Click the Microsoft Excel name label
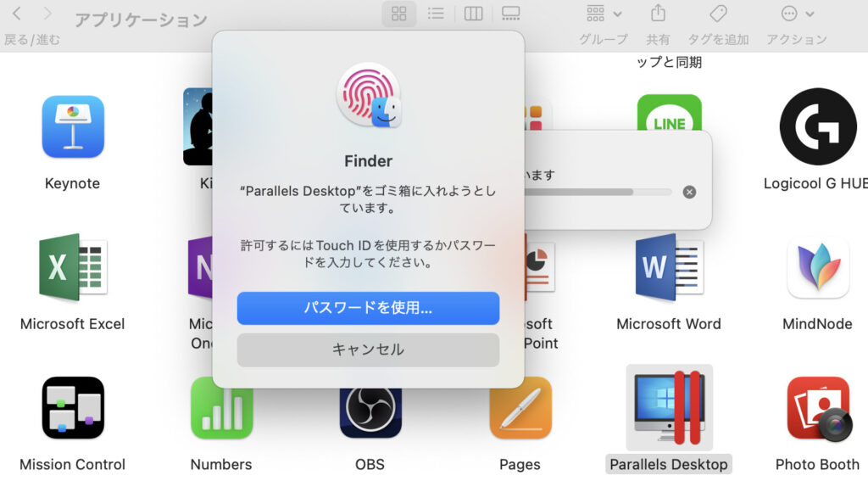The height and width of the screenshot is (481, 868). point(73,323)
